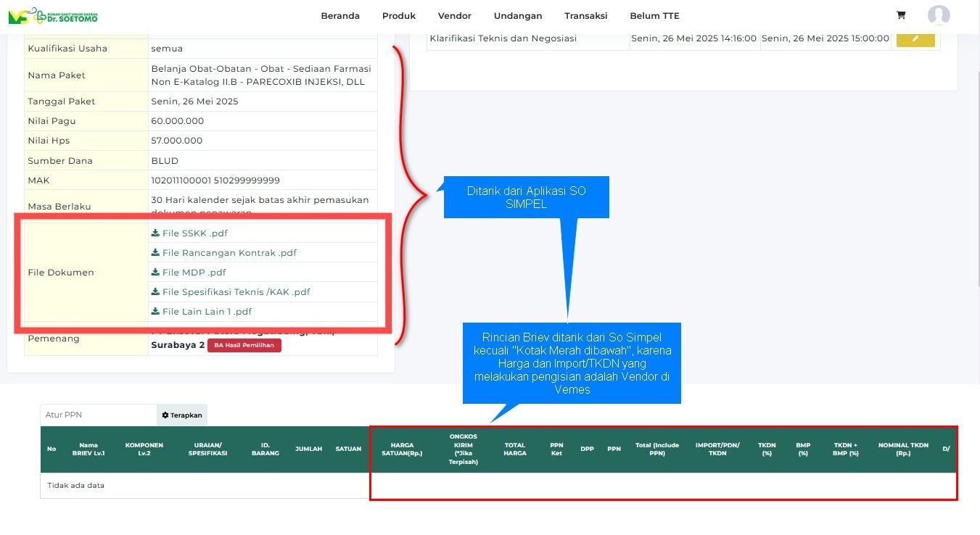Download File MDP .pdf
The height and width of the screenshot is (535, 980).
(x=189, y=273)
